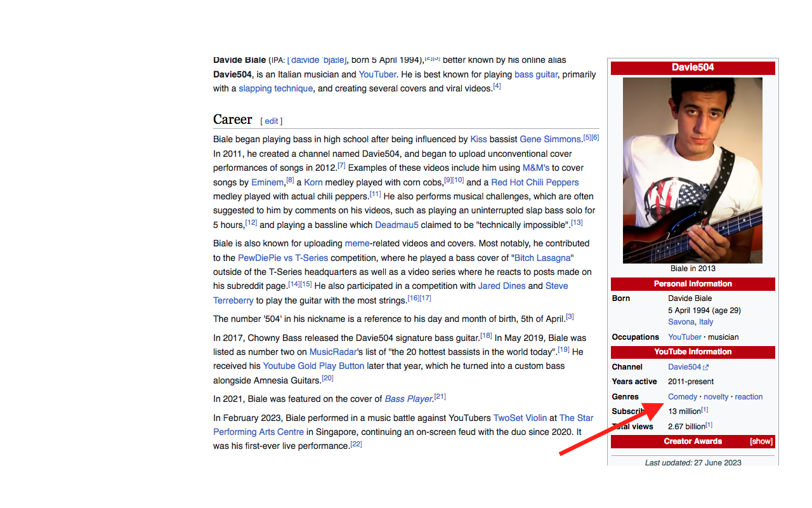
Task: Jump to citation 8 after Eminem
Action: (290, 180)
